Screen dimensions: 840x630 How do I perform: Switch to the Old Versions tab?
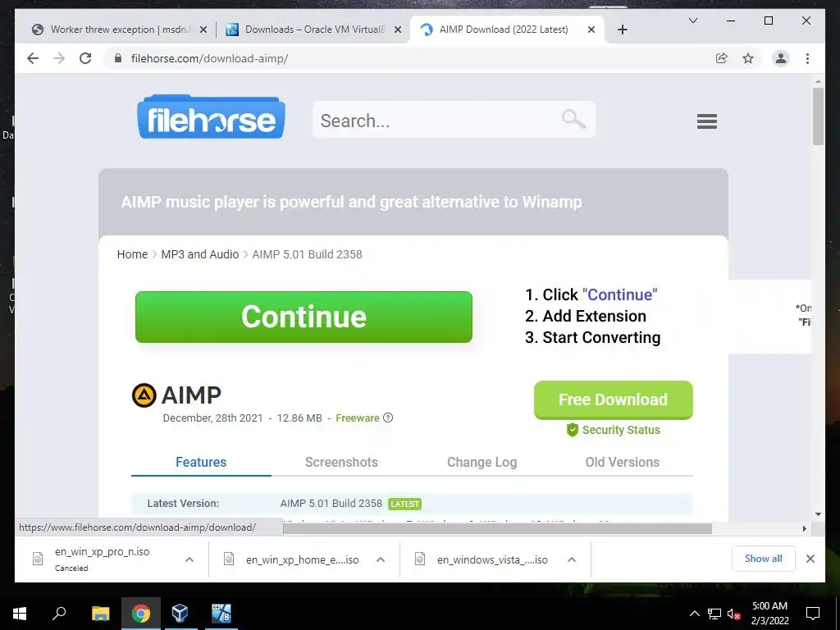622,462
